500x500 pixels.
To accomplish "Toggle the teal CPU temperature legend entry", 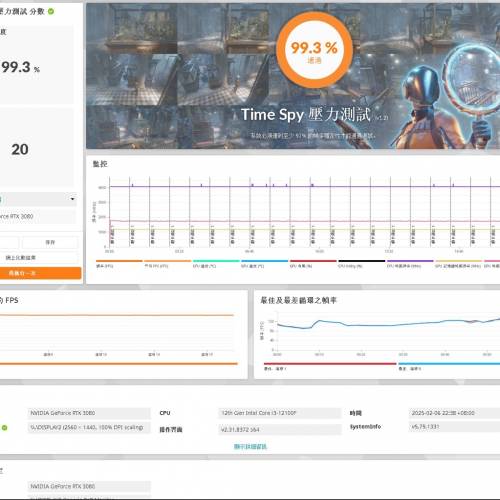I will [x=216, y=263].
